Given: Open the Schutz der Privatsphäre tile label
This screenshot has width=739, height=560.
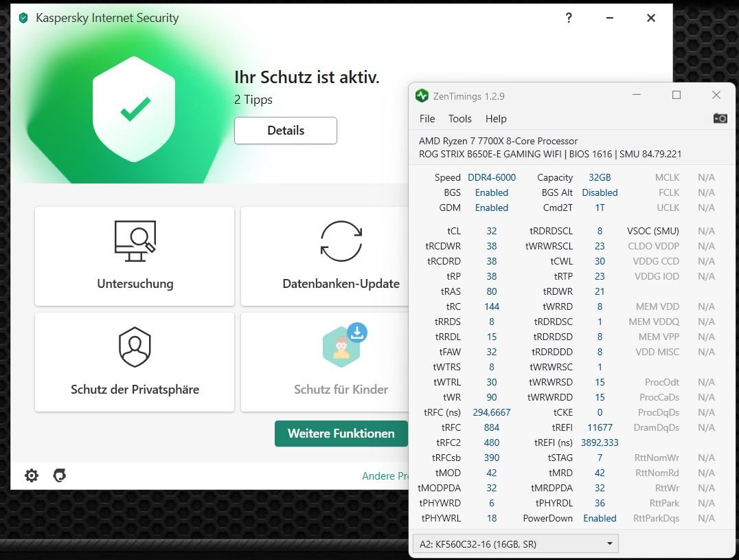Looking at the screenshot, I should (x=135, y=390).
